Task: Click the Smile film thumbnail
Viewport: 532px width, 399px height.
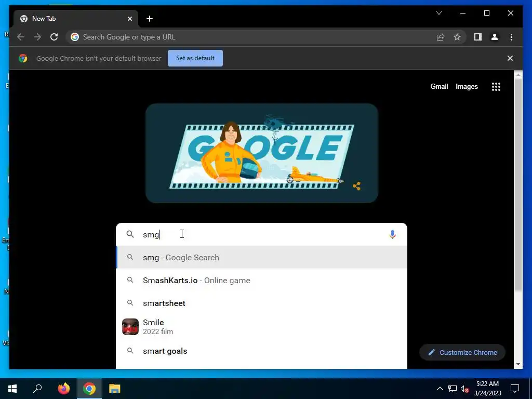Action: [130, 327]
